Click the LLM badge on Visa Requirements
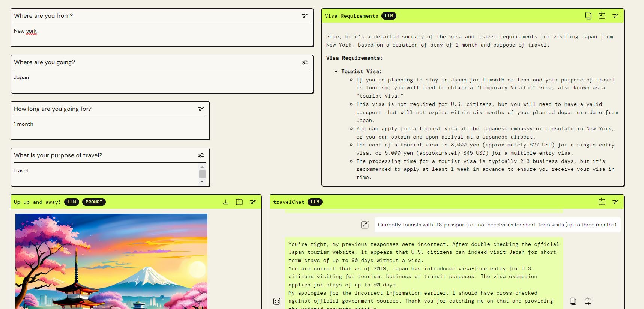The width and height of the screenshot is (644, 309). pyautogui.click(x=389, y=16)
